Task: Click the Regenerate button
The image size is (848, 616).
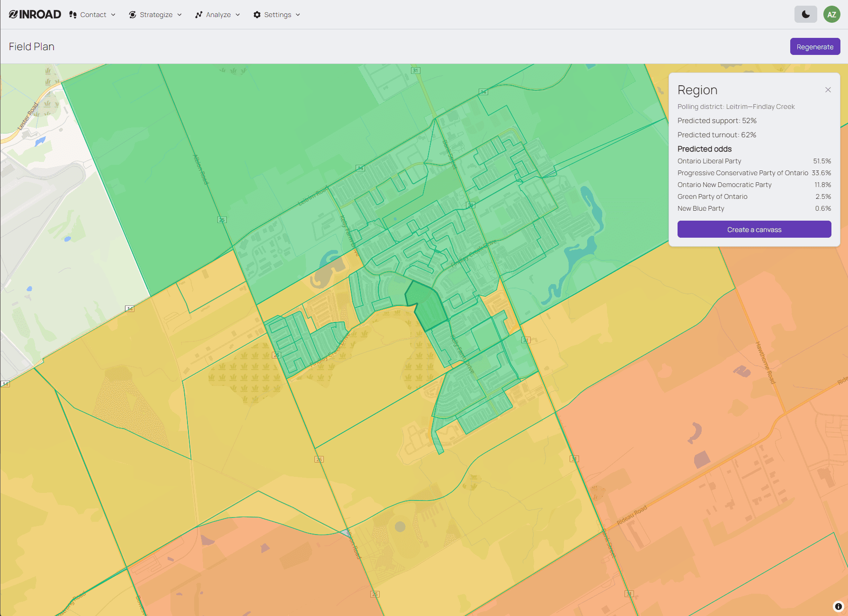Action: tap(815, 46)
